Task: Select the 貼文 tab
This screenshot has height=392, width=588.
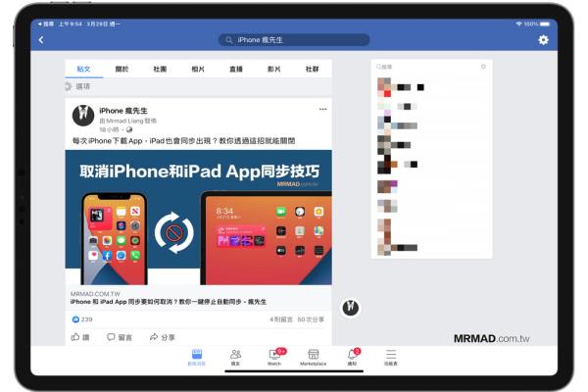Action: click(x=83, y=69)
